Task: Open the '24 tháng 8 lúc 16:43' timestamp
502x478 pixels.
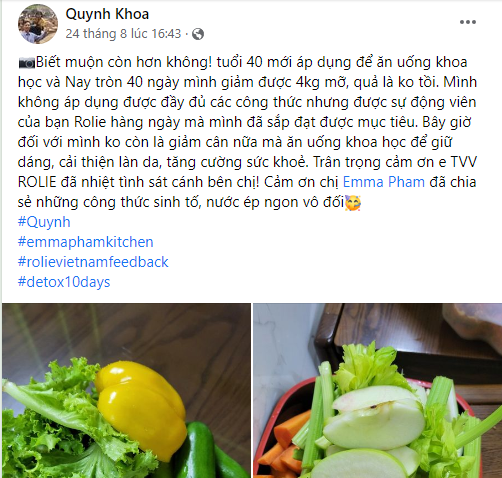Action: 123,34
